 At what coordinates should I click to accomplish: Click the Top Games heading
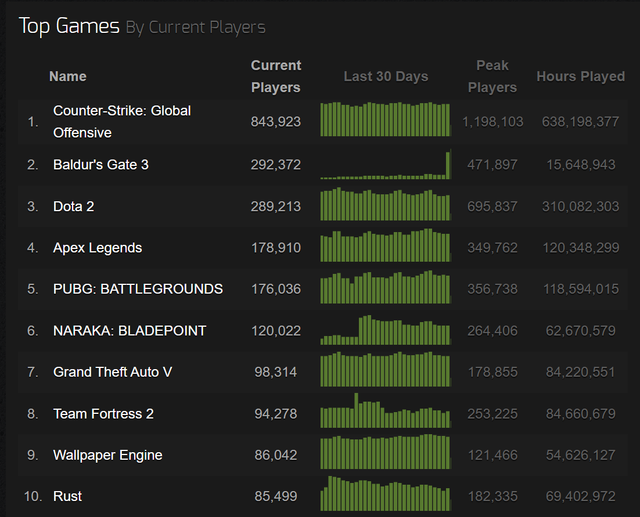point(69,26)
